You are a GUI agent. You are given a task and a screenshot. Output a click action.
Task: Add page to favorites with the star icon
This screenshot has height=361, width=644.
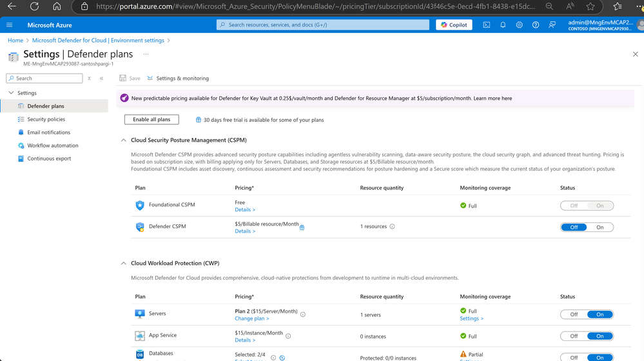(x=590, y=6)
